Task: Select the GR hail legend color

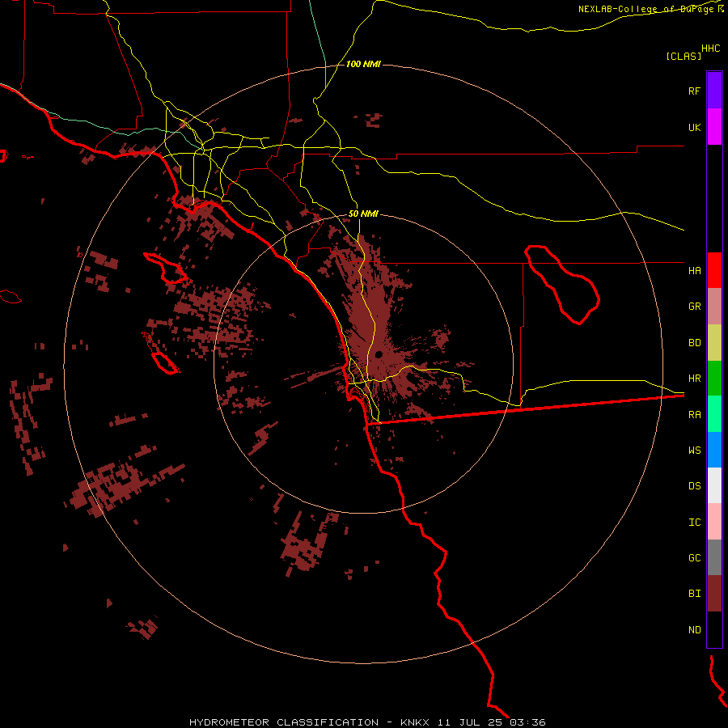Action: (714, 307)
